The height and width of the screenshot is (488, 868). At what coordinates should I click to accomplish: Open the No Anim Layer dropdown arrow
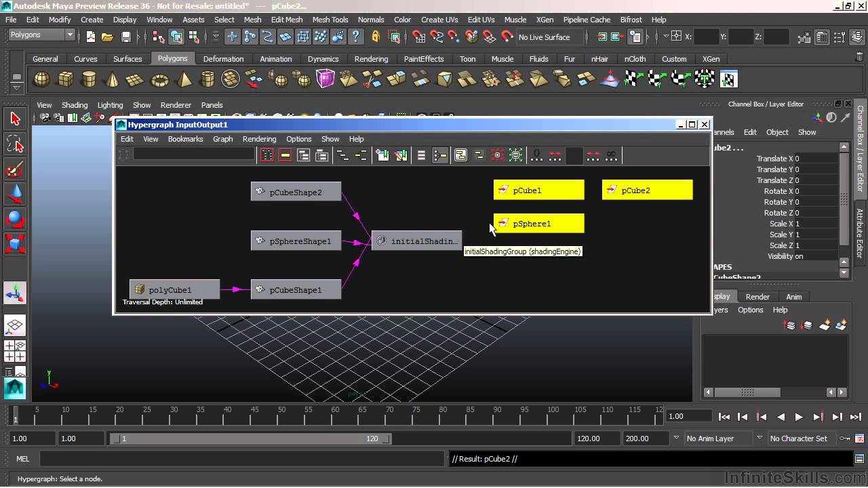coord(675,439)
